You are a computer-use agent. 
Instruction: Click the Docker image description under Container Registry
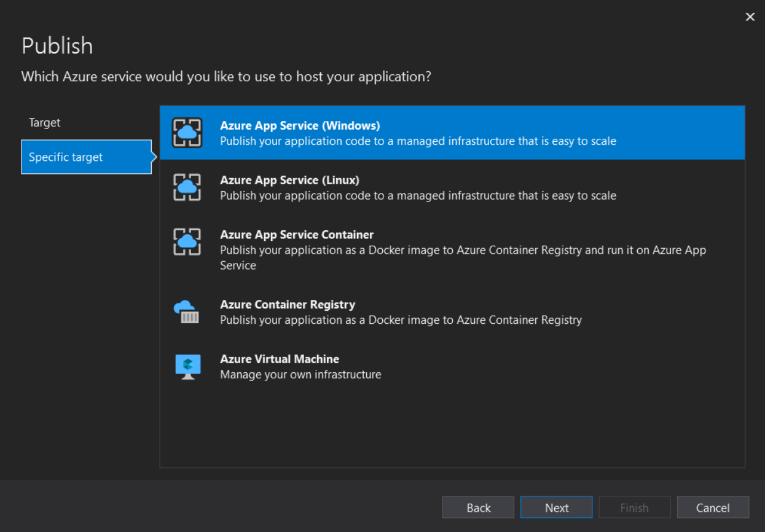[400, 320]
